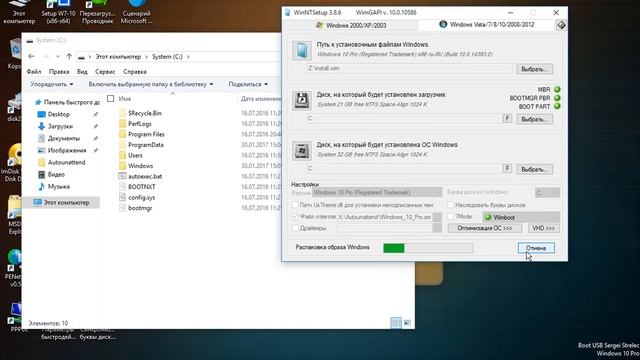Switch Explorer to details view icon
The height and width of the screenshot is (360, 640).
[x=396, y=323]
